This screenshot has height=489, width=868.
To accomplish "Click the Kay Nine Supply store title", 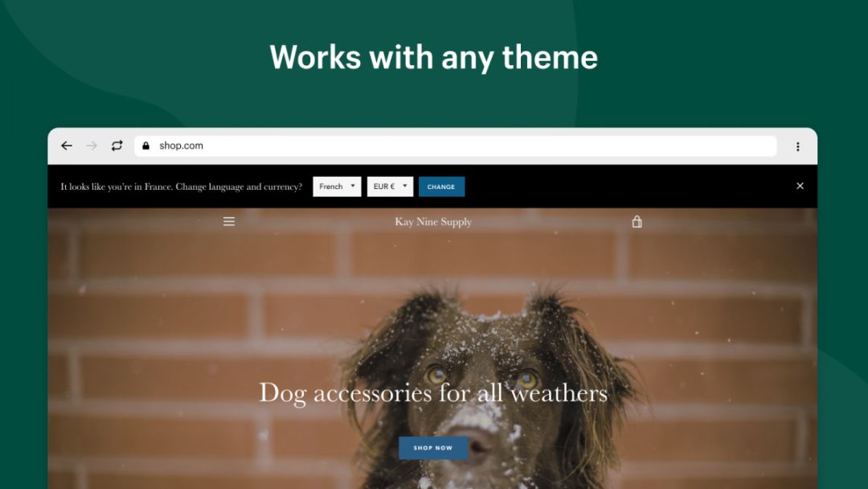I will click(x=433, y=221).
